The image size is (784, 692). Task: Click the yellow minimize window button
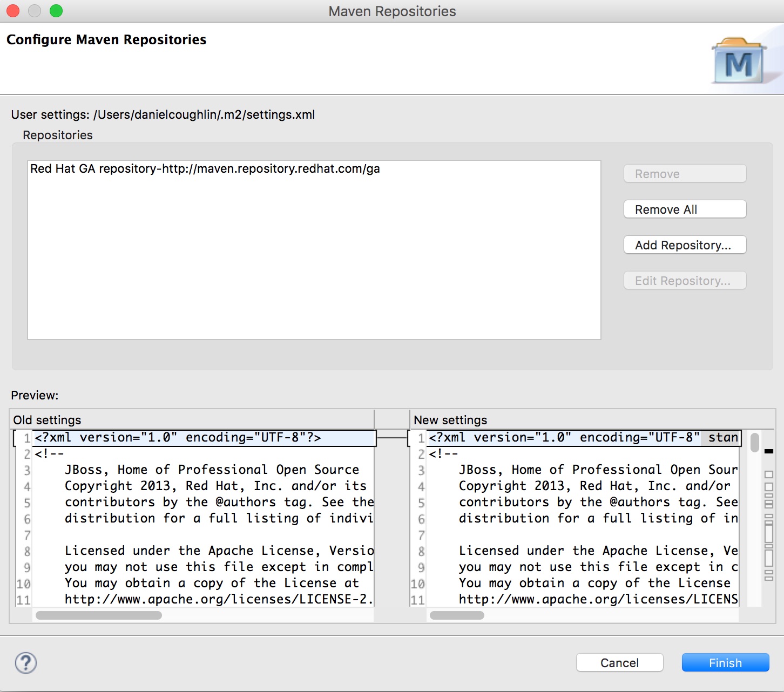click(35, 11)
